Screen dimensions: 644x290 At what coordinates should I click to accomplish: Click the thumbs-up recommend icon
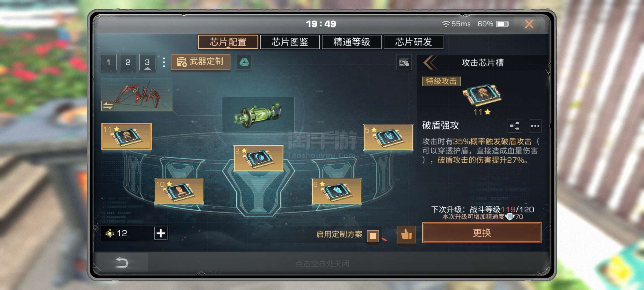pos(406,234)
